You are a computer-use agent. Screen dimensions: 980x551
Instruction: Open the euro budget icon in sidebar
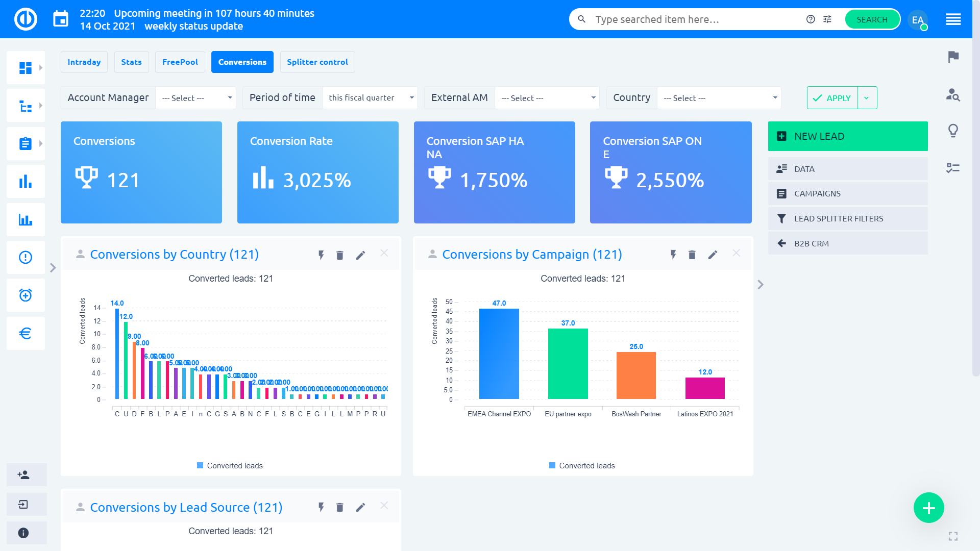tap(26, 333)
